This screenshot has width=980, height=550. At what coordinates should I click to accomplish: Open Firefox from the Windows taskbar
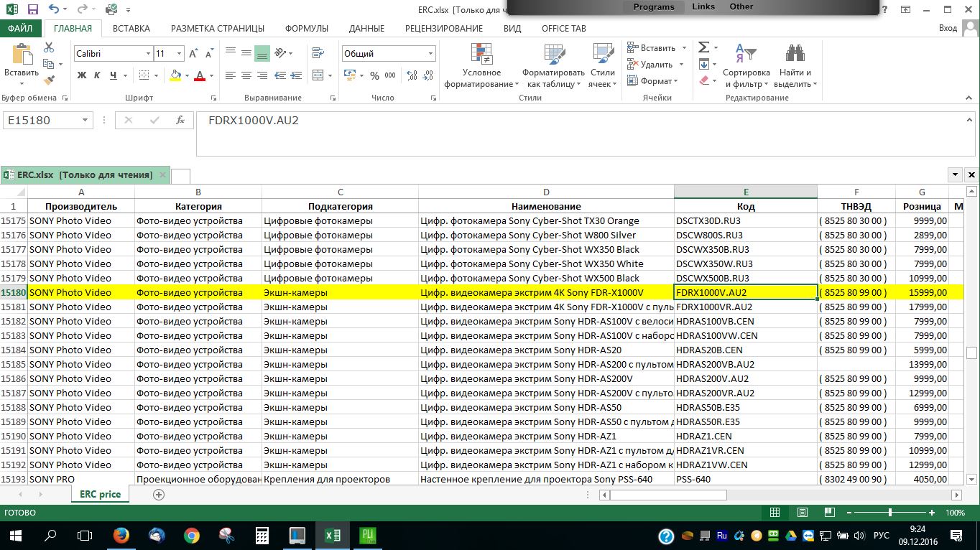tap(121, 536)
